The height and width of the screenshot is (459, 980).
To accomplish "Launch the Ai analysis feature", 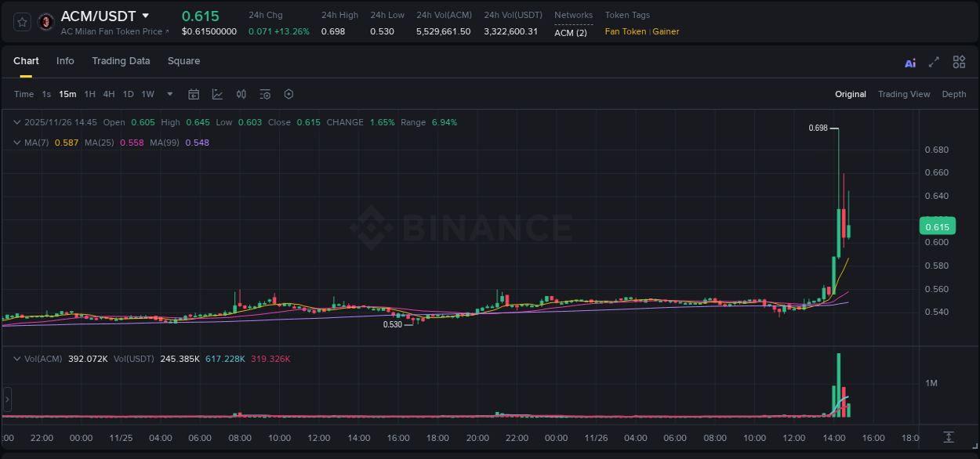I will click(909, 62).
